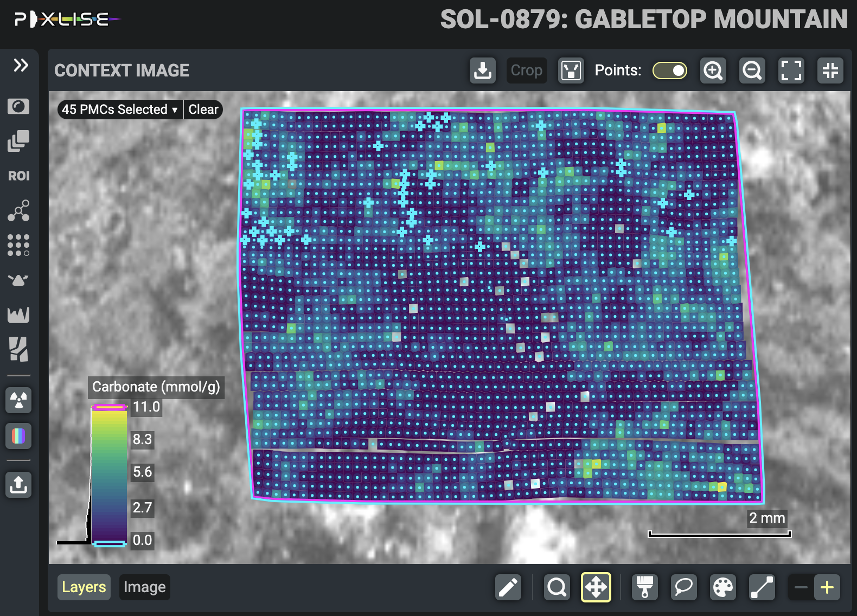Click the PIXLISE logo

67,20
